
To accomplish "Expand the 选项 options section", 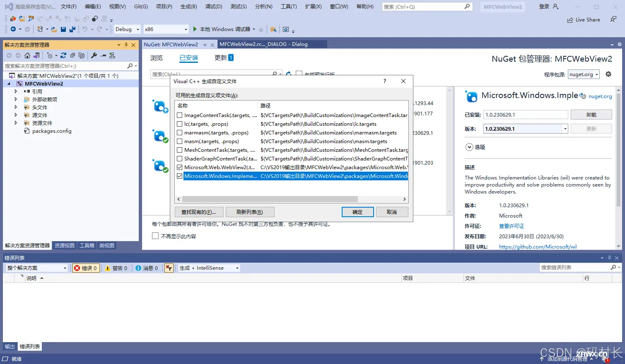I will 469,147.
